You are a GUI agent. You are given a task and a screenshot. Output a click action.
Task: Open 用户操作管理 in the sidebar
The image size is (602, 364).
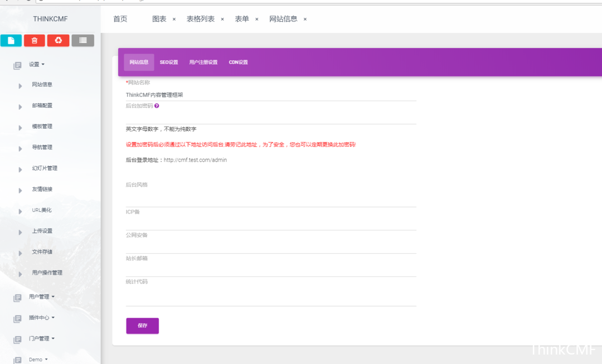click(x=47, y=273)
